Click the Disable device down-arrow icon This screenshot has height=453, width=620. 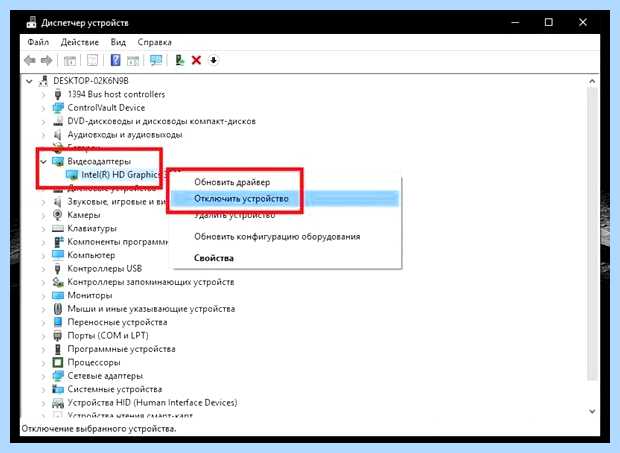click(213, 60)
